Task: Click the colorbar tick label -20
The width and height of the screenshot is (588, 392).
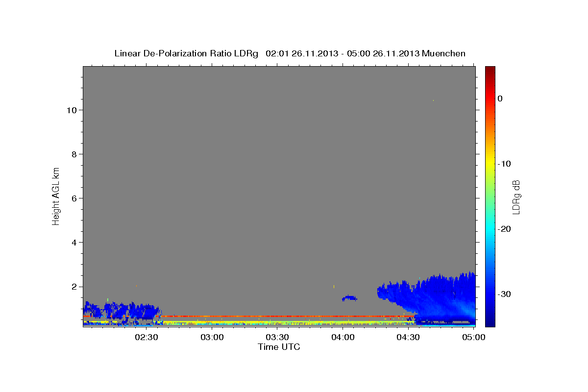Action: point(504,229)
